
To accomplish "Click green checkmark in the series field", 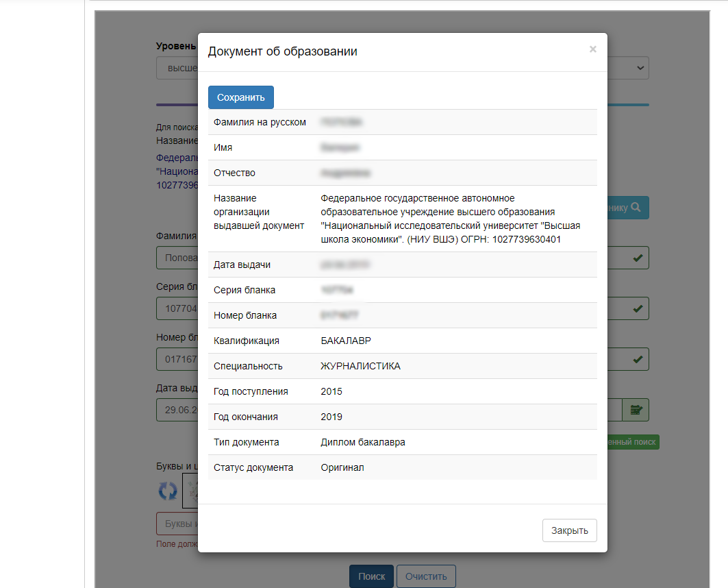I will click(637, 308).
